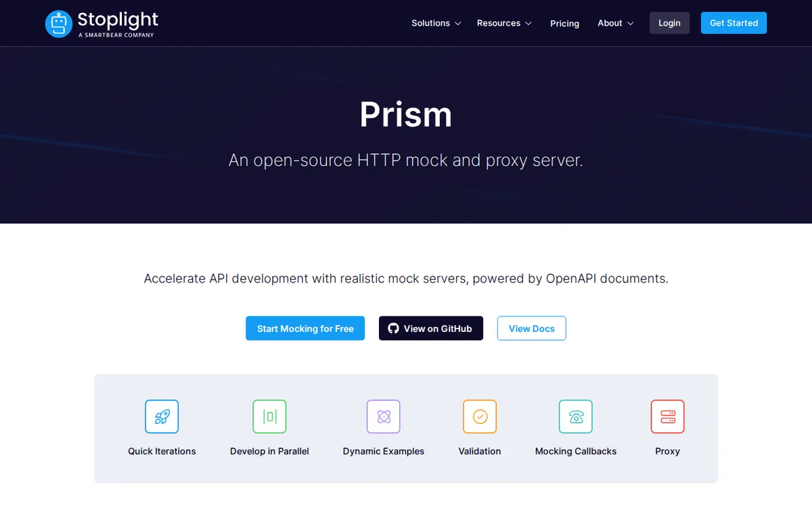Expand the About dropdown chevron

tap(631, 24)
